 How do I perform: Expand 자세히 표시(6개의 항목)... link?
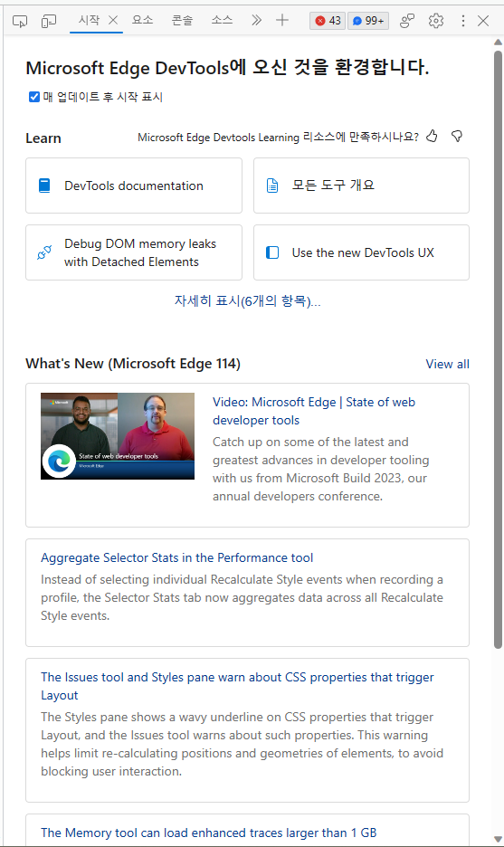(x=247, y=300)
